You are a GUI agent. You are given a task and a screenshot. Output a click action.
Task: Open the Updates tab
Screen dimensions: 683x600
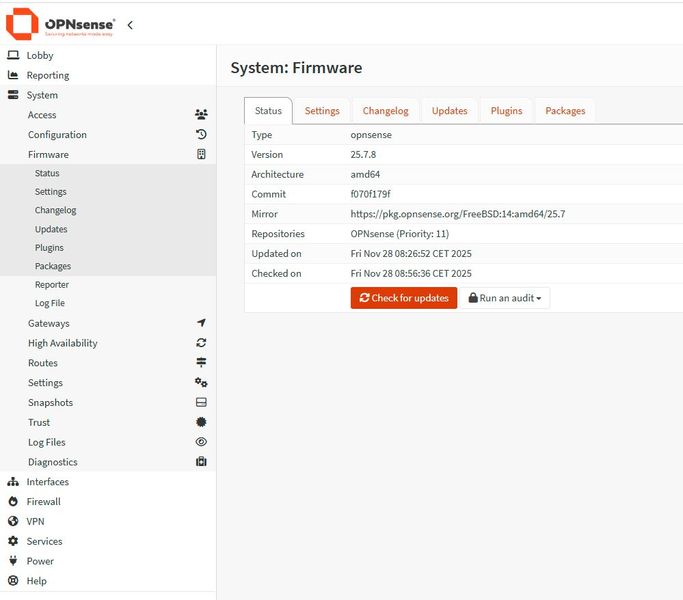(450, 111)
